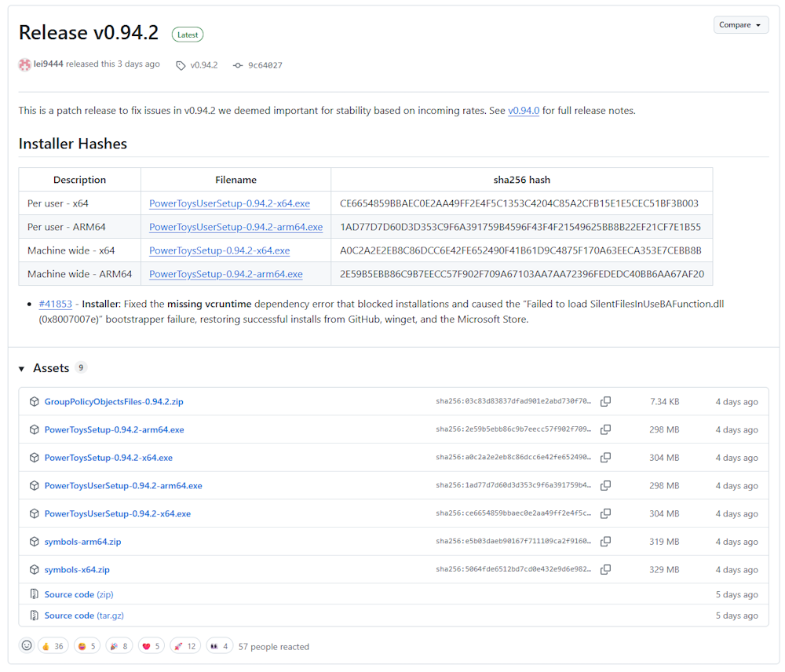Toggle the thumbs up reaction with 36
The height and width of the screenshot is (672, 785).
(53, 646)
